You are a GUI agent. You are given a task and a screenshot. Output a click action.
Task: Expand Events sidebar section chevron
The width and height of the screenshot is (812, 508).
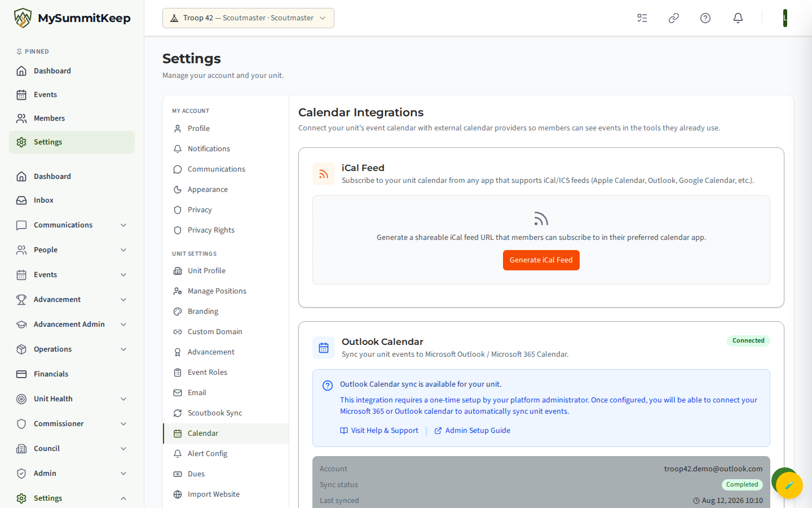pos(123,275)
